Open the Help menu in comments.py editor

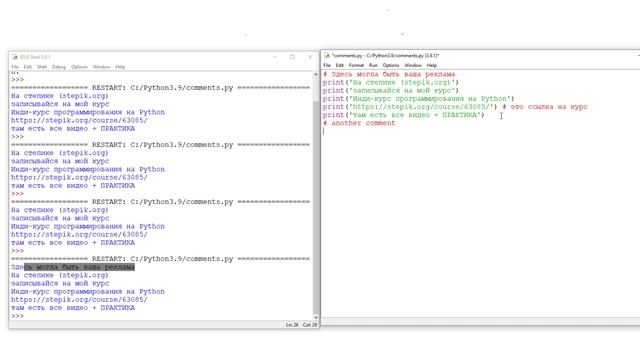tap(431, 65)
